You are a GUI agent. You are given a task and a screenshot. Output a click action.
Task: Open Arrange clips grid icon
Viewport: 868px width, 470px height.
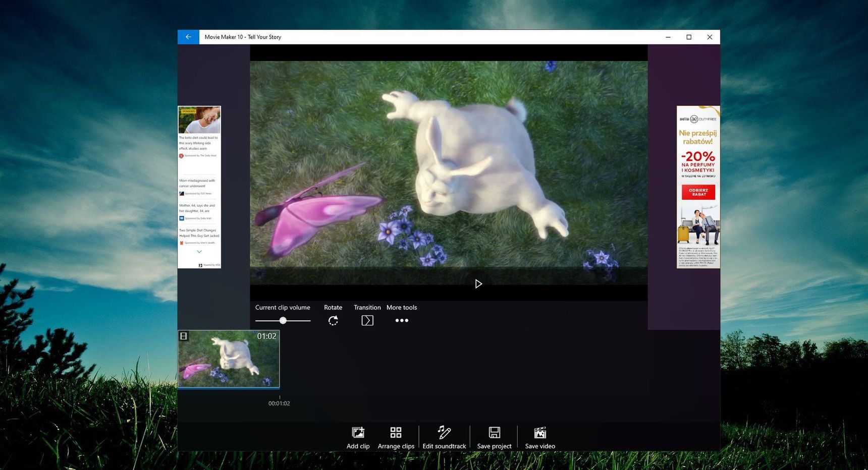(396, 433)
